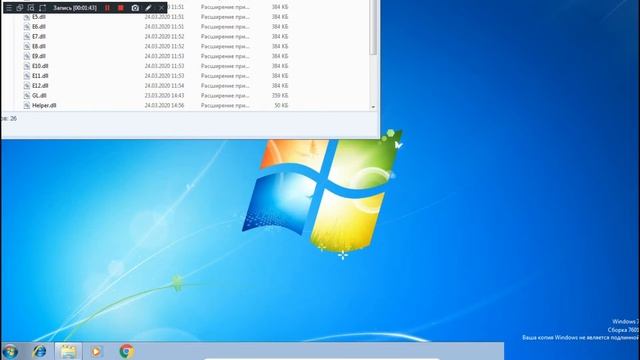This screenshot has height=360, width=640.
Task: Click the date cell in E7.dll row
Action: coord(164,36)
